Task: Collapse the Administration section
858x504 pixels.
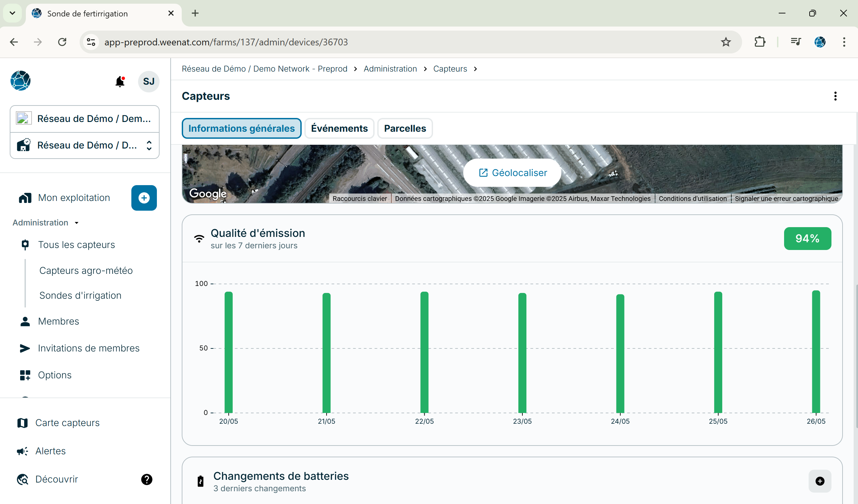Action: 46,222
